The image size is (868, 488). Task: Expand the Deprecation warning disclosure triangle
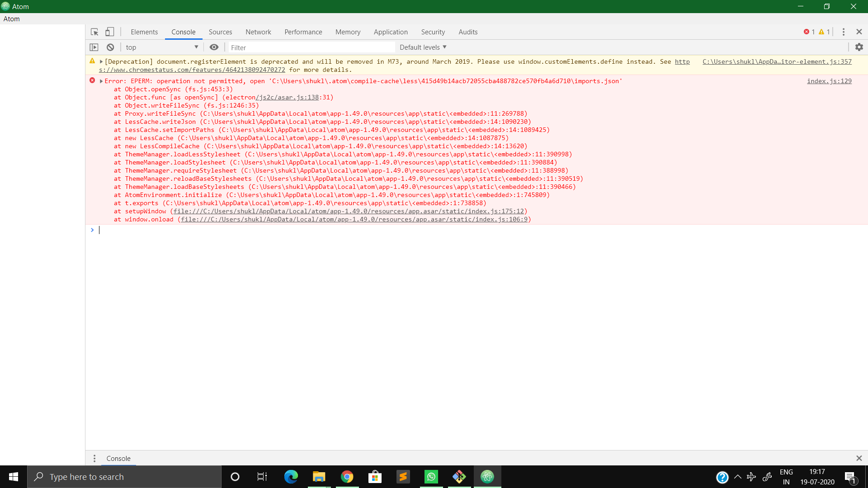tap(101, 61)
